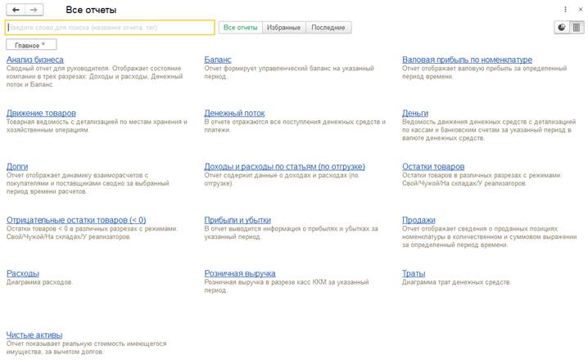Image resolution: width=588 pixels, height=364 pixels.
Task: Open the Денежный поток report
Action: (236, 113)
